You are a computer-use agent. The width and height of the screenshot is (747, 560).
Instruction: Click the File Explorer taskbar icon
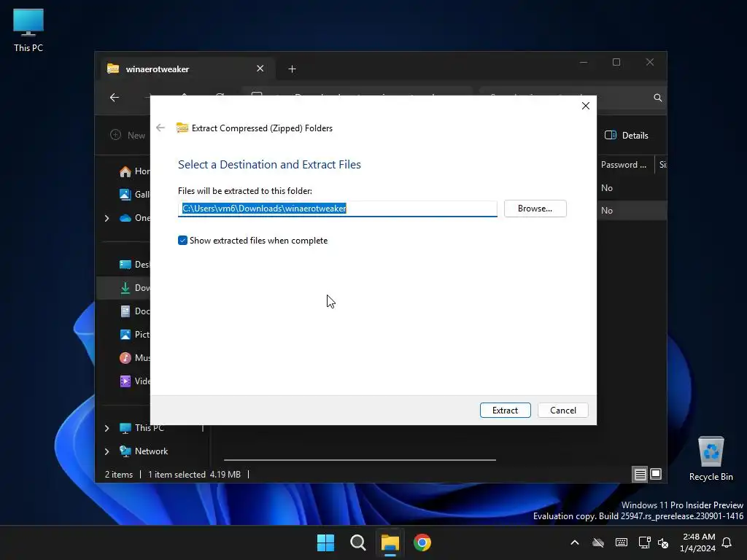pos(390,542)
